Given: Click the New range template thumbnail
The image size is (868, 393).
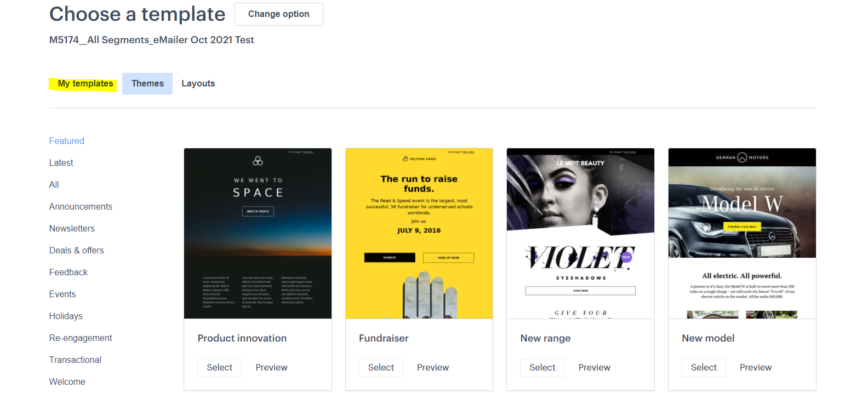Looking at the screenshot, I should (580, 234).
